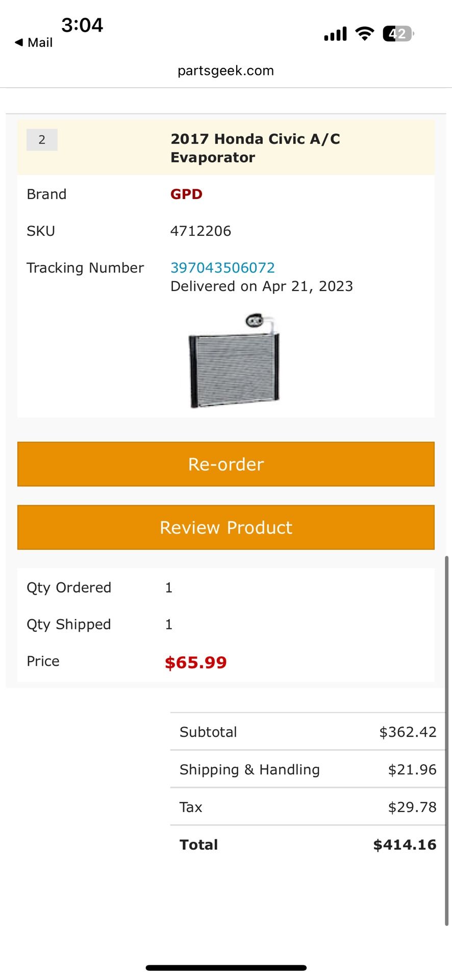Tap the partsgeek.com address bar
The image size is (452, 980).
tap(225, 70)
